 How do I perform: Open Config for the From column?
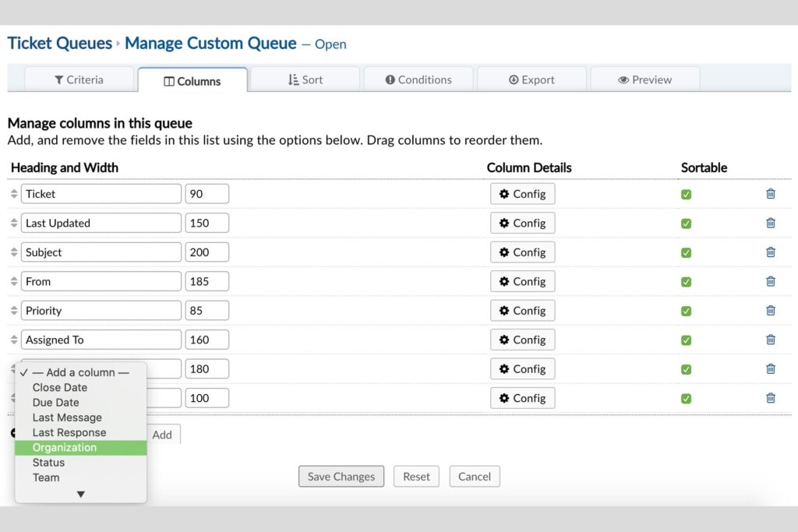click(522, 281)
